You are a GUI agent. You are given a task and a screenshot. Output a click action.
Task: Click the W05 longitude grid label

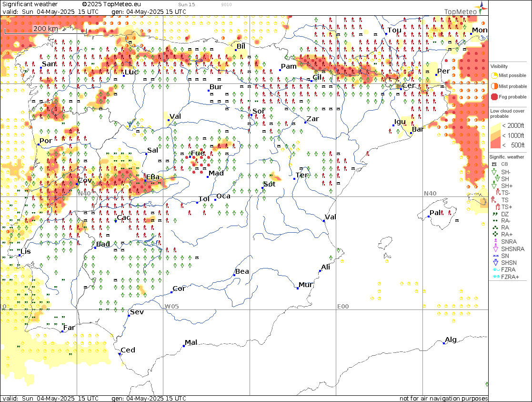171,306
